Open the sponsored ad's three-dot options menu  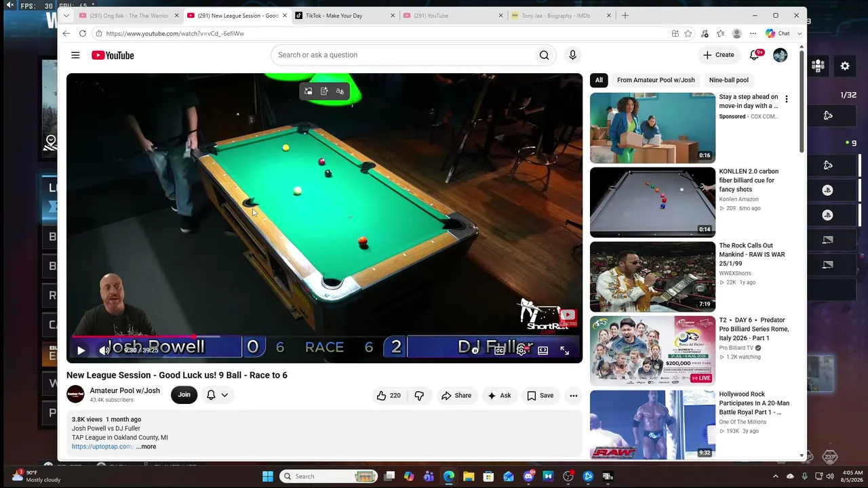pyautogui.click(x=787, y=100)
